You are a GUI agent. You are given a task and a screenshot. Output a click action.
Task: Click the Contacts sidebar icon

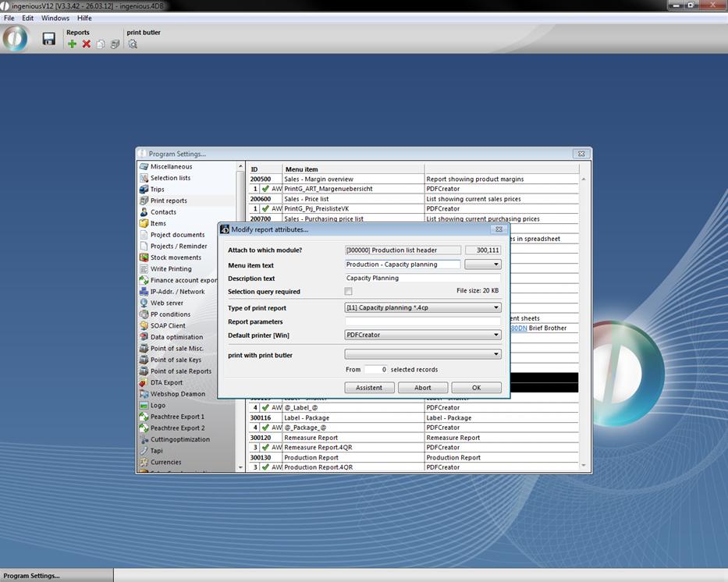[144, 212]
